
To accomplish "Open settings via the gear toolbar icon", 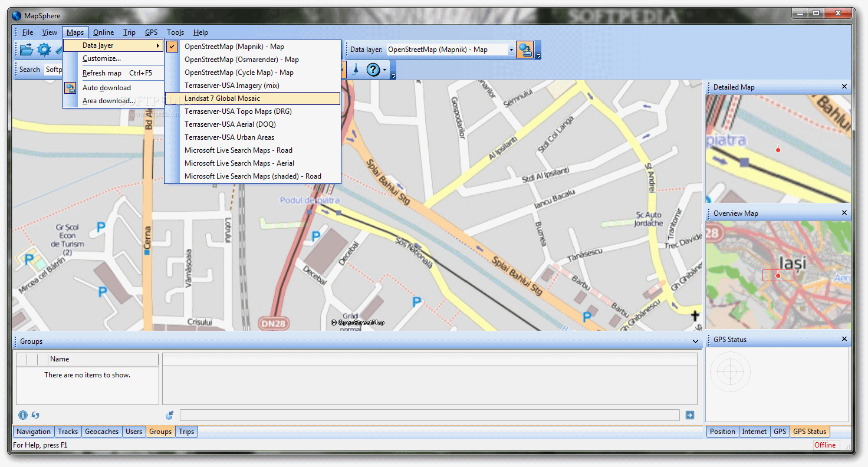I will point(44,50).
